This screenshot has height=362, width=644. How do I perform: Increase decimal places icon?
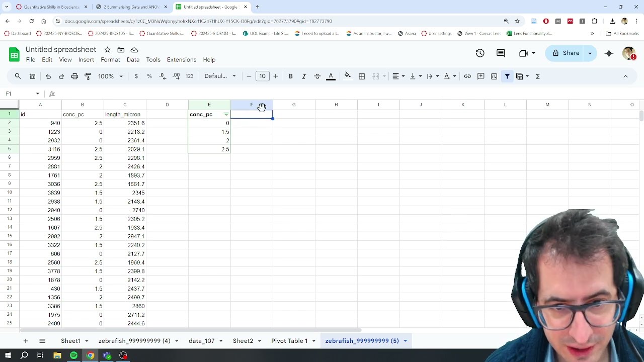pos(176,76)
